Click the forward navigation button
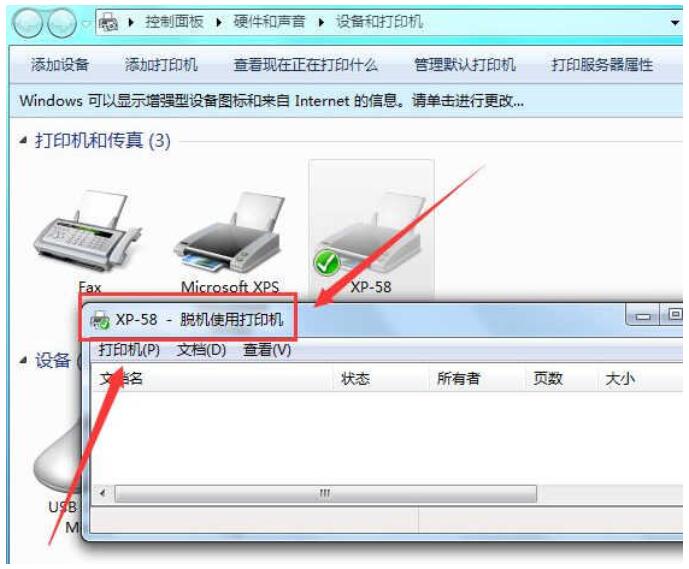 (62, 23)
